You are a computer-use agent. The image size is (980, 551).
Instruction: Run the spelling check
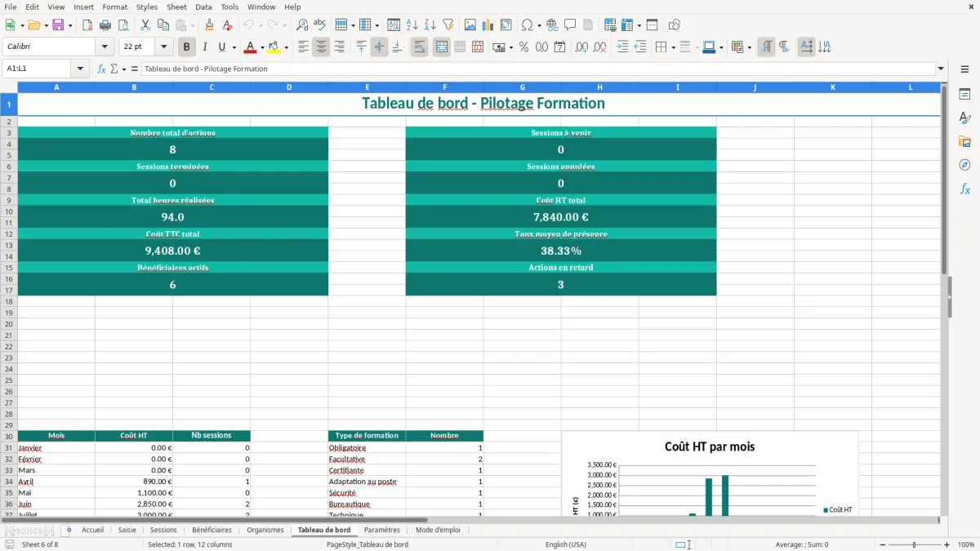pos(320,25)
